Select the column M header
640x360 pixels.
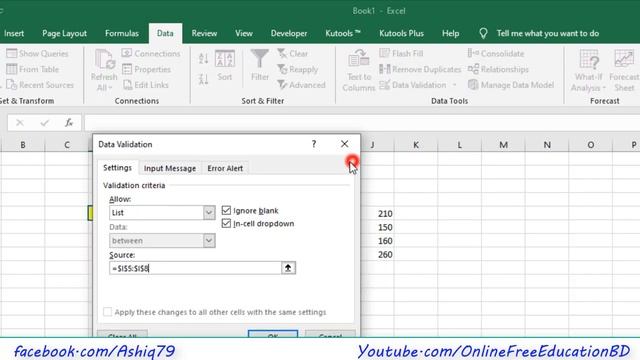click(x=503, y=144)
